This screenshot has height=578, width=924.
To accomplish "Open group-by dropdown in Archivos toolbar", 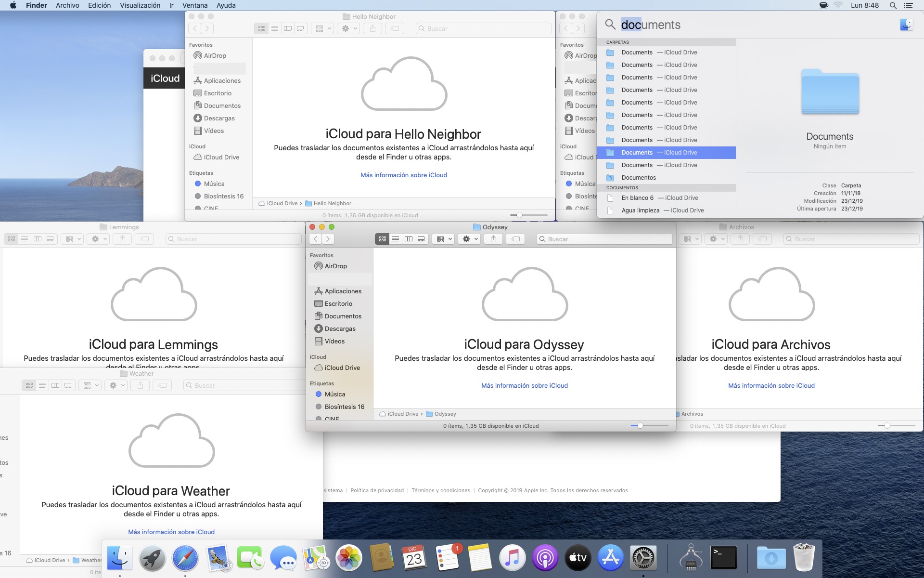I will pyautogui.click(x=691, y=239).
